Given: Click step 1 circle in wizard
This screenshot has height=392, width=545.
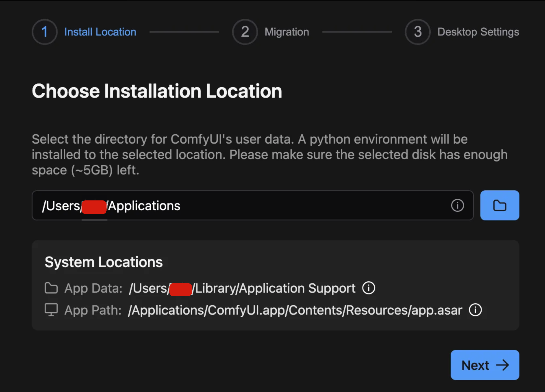Looking at the screenshot, I should 45,32.
